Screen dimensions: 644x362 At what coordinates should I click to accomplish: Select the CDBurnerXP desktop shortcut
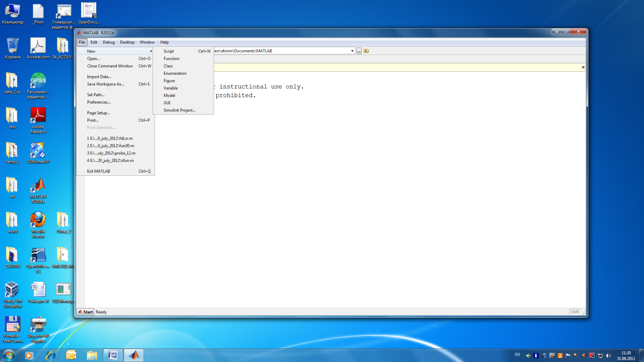pos(38,153)
